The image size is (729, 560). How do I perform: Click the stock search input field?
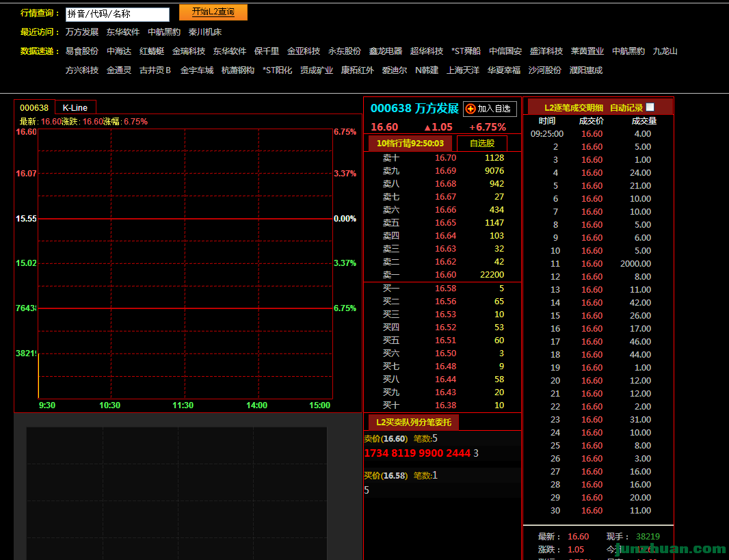[118, 14]
